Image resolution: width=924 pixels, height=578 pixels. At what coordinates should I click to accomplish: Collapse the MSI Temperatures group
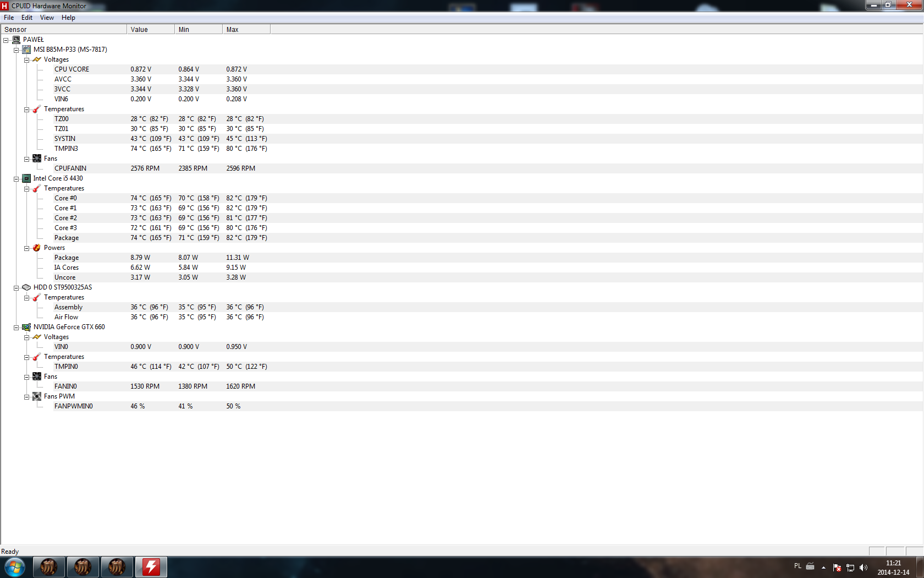pyautogui.click(x=26, y=110)
